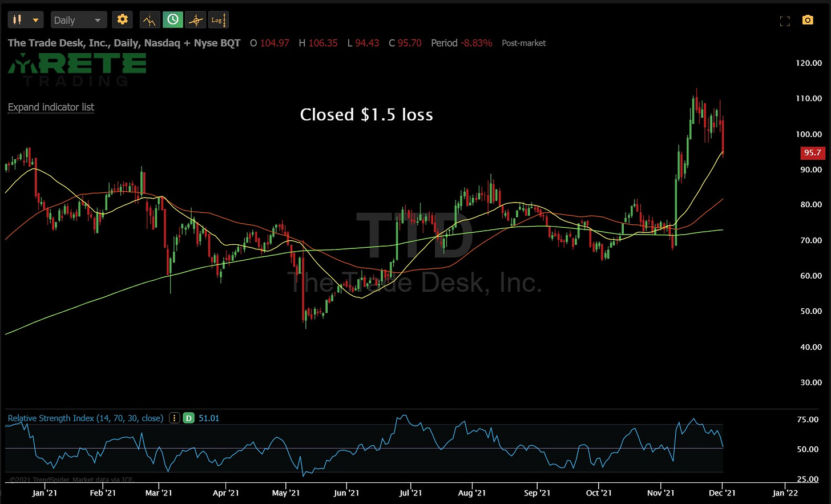Click the Aug '21 time axis label
Viewport: 831px width, 504px height.
472,493
